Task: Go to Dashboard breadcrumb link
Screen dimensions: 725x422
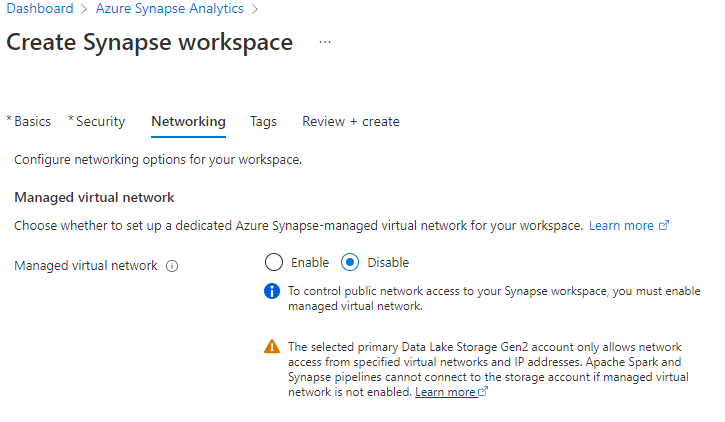Action: tap(40, 8)
